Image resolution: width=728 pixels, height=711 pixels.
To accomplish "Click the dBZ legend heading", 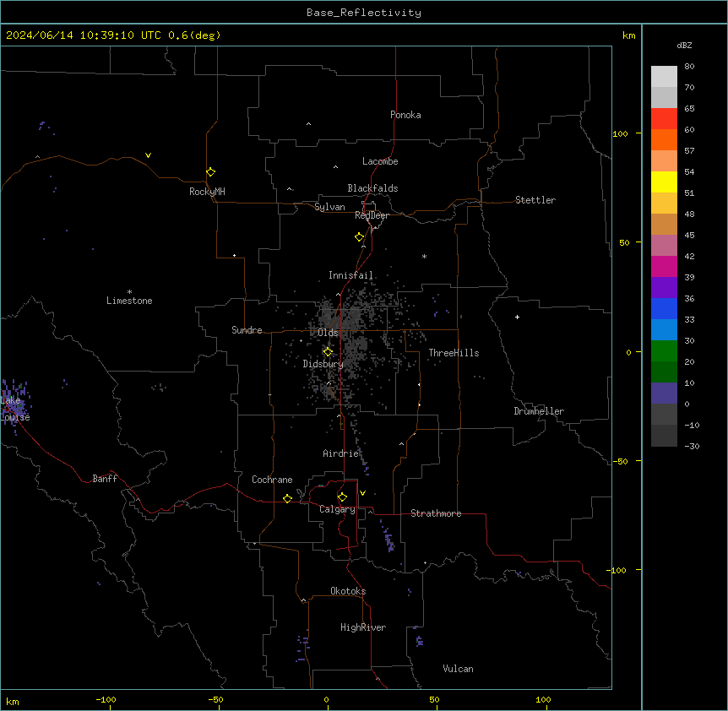I will tap(684, 46).
